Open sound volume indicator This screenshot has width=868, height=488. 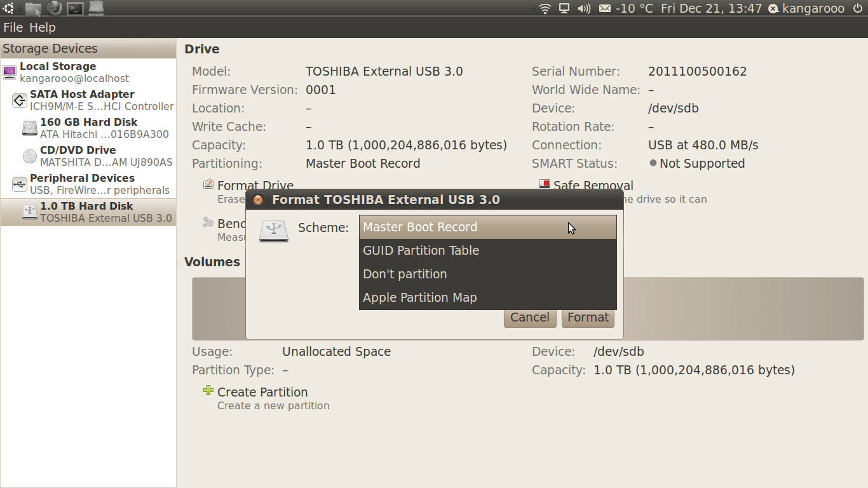click(x=583, y=8)
